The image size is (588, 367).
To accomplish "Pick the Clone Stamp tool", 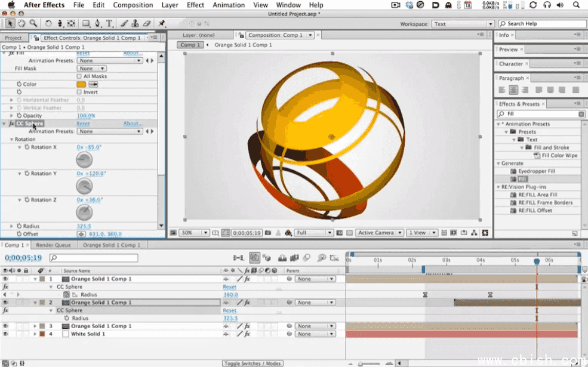I will tap(136, 23).
